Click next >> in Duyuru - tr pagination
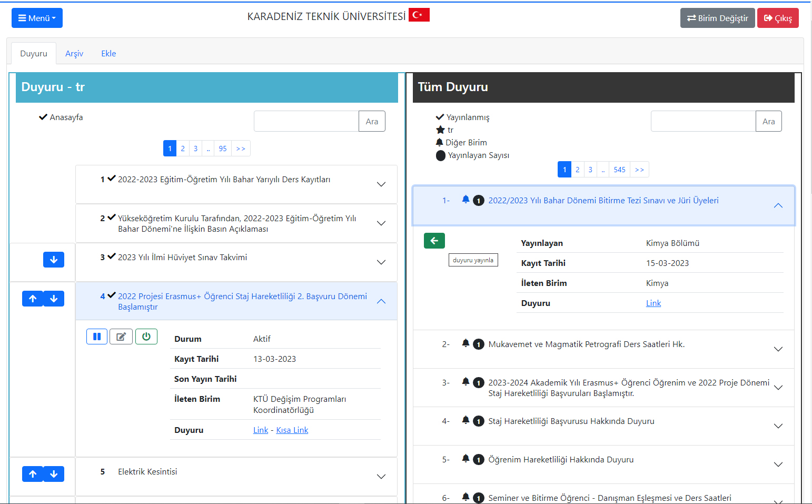Image resolution: width=812 pixels, height=504 pixels. tap(241, 149)
